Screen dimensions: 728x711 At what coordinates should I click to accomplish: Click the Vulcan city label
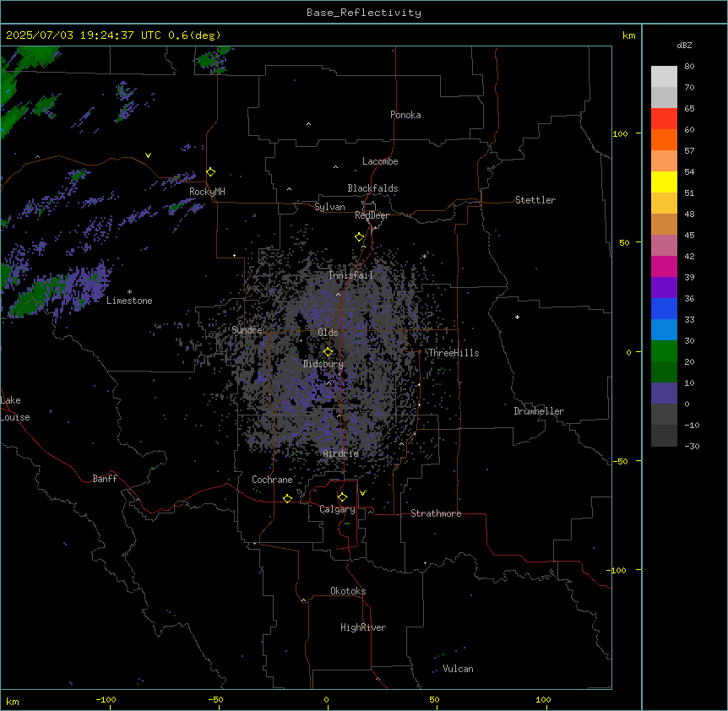459,669
